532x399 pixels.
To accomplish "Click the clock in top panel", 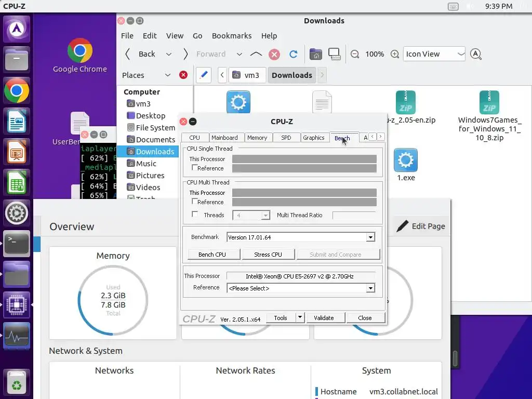I will click(x=498, y=6).
